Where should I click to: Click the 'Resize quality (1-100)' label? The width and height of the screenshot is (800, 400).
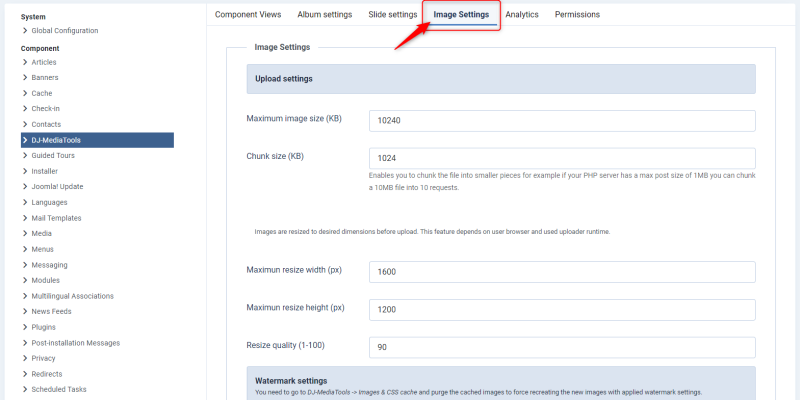point(285,345)
